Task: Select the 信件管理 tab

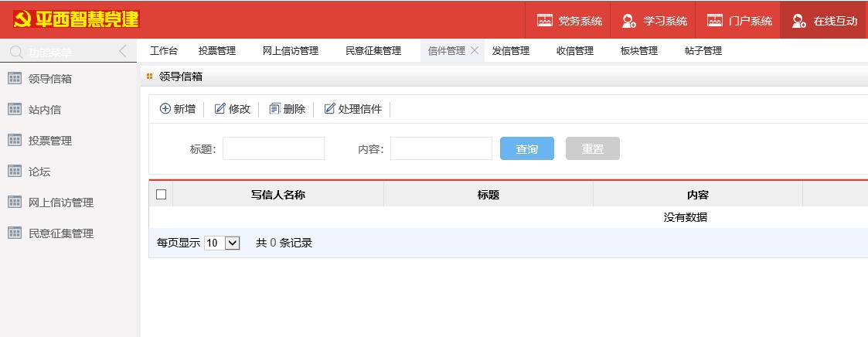Action: (x=447, y=51)
